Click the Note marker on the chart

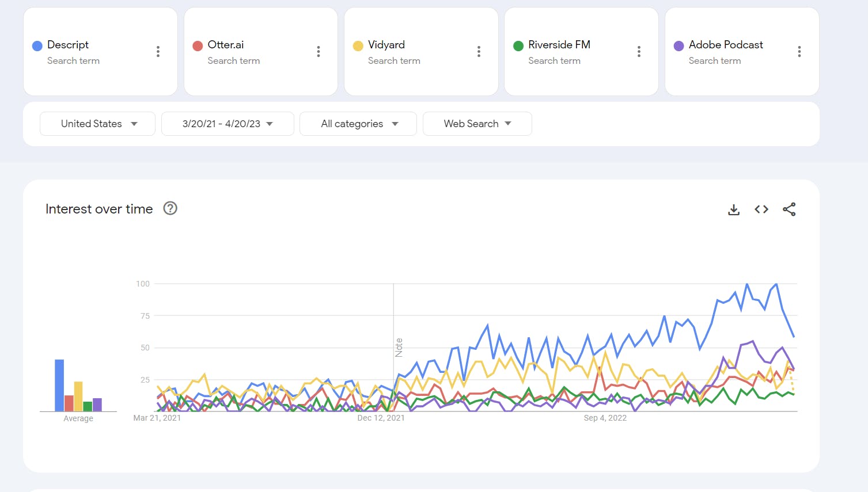[399, 348]
